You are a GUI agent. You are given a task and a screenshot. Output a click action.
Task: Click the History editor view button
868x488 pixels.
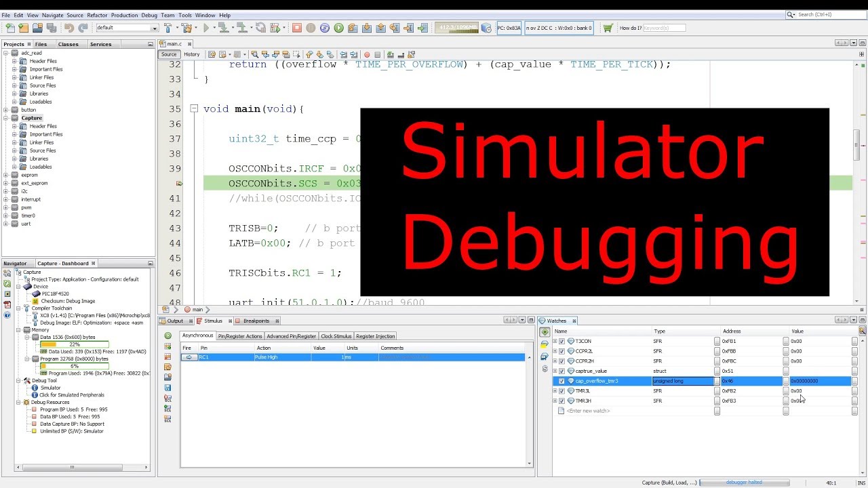192,54
